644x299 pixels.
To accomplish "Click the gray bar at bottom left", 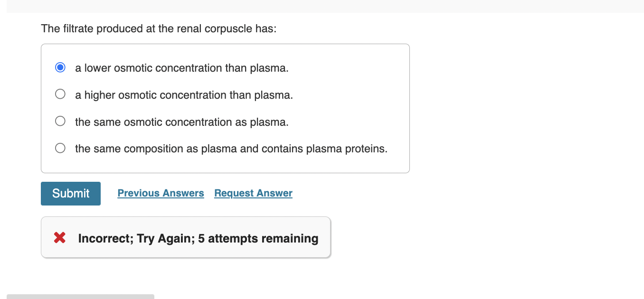I will pyautogui.click(x=80, y=296).
